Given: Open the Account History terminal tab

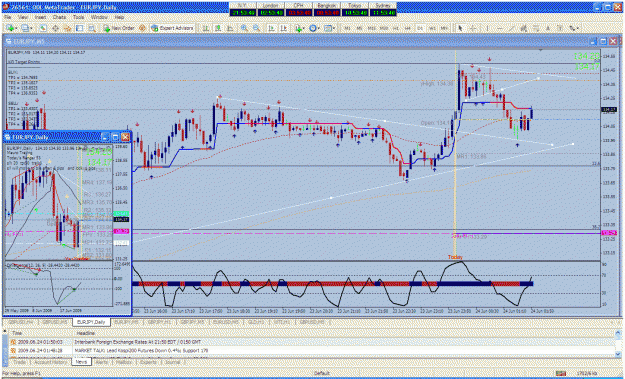Looking at the screenshot, I should pyautogui.click(x=50, y=362).
